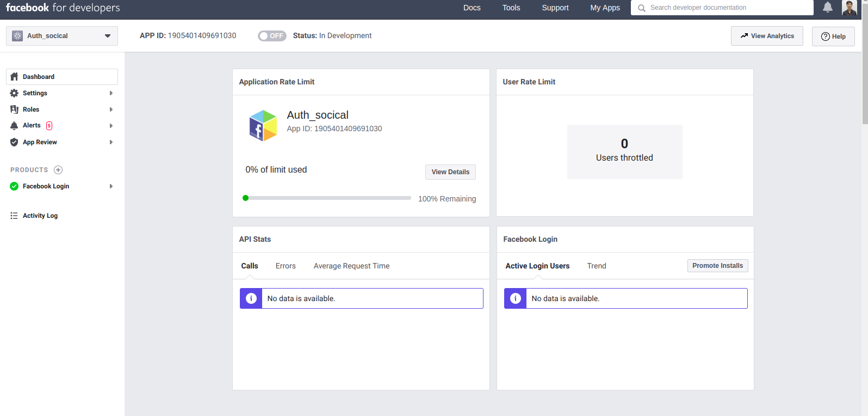The height and width of the screenshot is (416, 868).
Task: Open the Activity Log list icon
Action: pyautogui.click(x=14, y=216)
